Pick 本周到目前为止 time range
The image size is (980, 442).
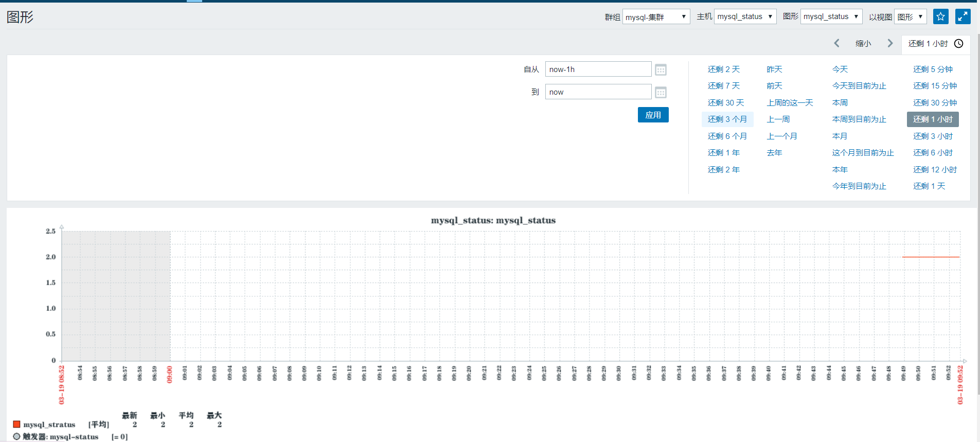pos(859,119)
